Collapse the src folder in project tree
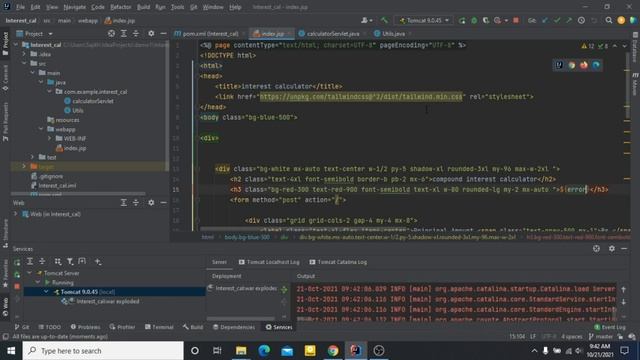Screen dimensions: 640x360 tap(24, 63)
